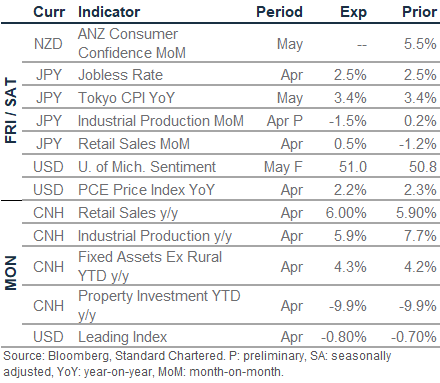Click the Period column header
The height and width of the screenshot is (383, 440).
click(279, 12)
